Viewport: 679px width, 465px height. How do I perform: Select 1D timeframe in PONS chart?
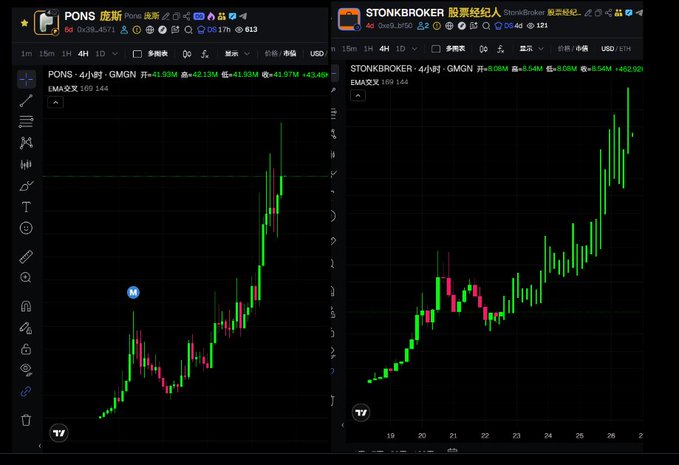100,54
